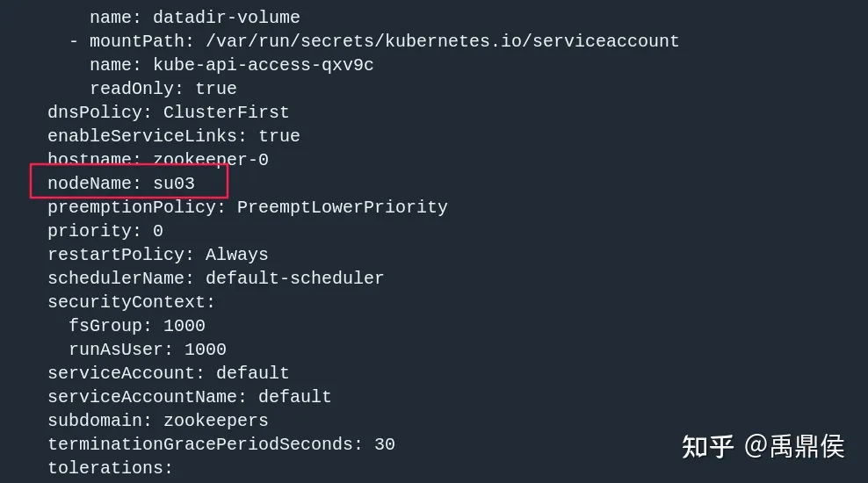Click the enableServiceLinks: true line
Viewport: 868px width, 483px height.
point(174,136)
